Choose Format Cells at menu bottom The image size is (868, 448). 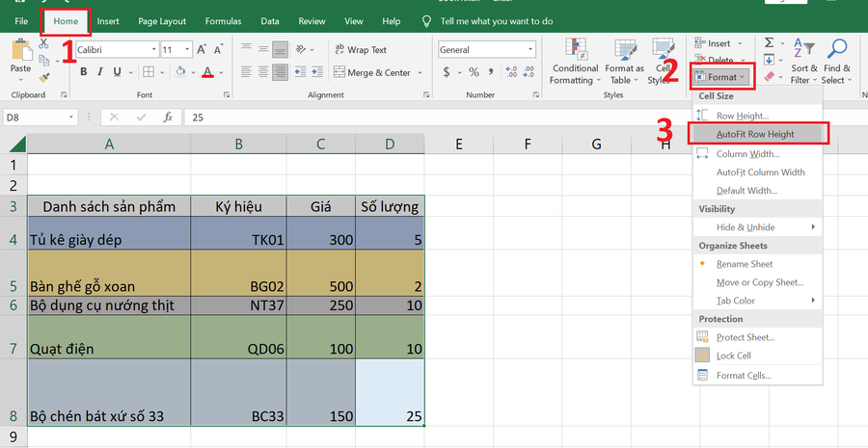coord(758,375)
